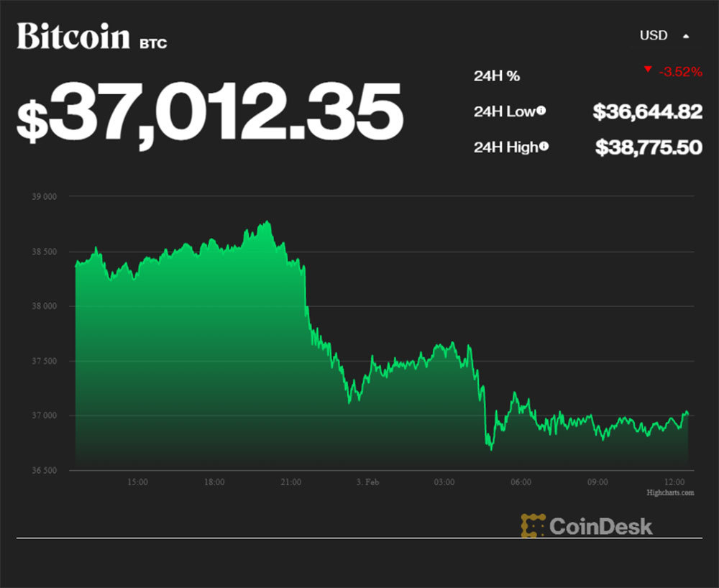The image size is (719, 588).
Task: Click the CoinDesk wordmark text
Action: click(x=601, y=525)
